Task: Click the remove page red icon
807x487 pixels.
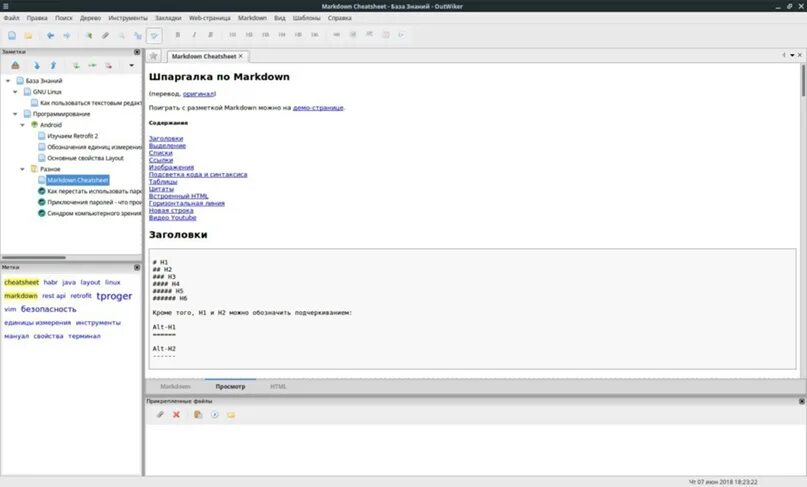Action: (x=109, y=65)
